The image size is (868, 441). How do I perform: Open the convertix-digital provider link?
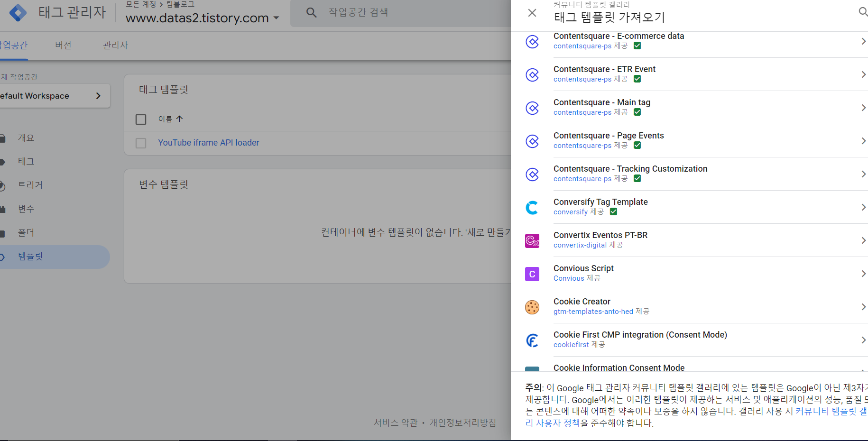[x=580, y=245]
